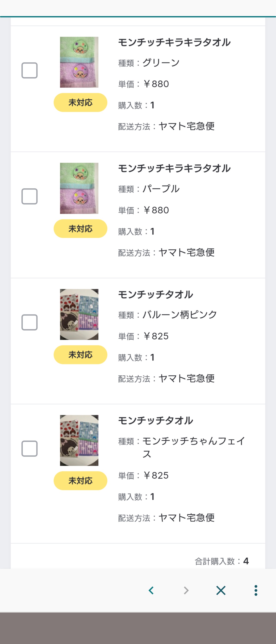Image resolution: width=276 pixels, height=644 pixels.
Task: Check the box for purple kirakira towel
Action: [x=30, y=196]
